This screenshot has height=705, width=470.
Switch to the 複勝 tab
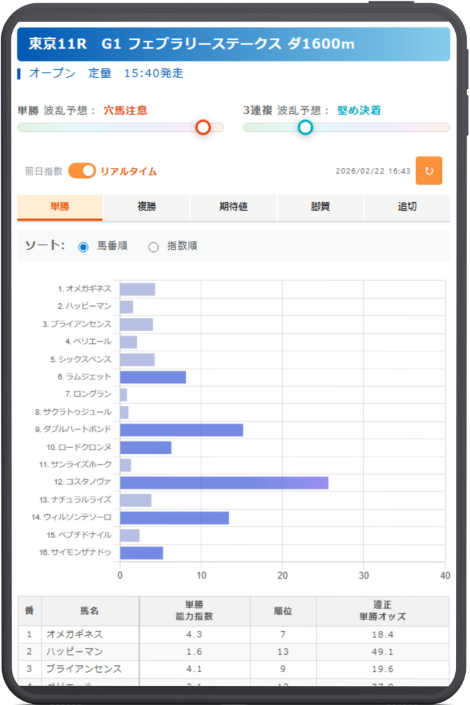(147, 207)
